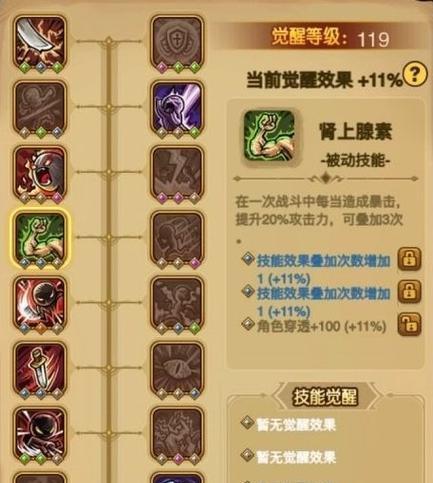The image size is (433, 483).
Task: Toggle the second 技能效果叠加次数增加 lock
Action: click(409, 291)
